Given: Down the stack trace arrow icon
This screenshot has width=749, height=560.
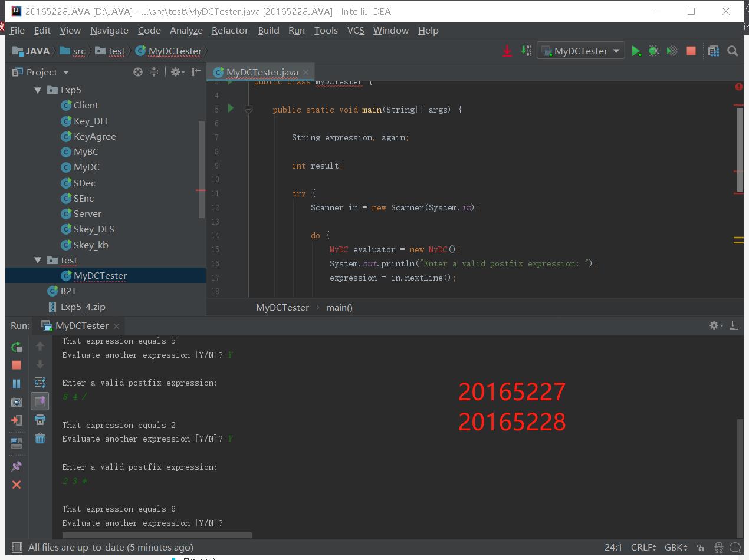Looking at the screenshot, I should (x=40, y=364).
